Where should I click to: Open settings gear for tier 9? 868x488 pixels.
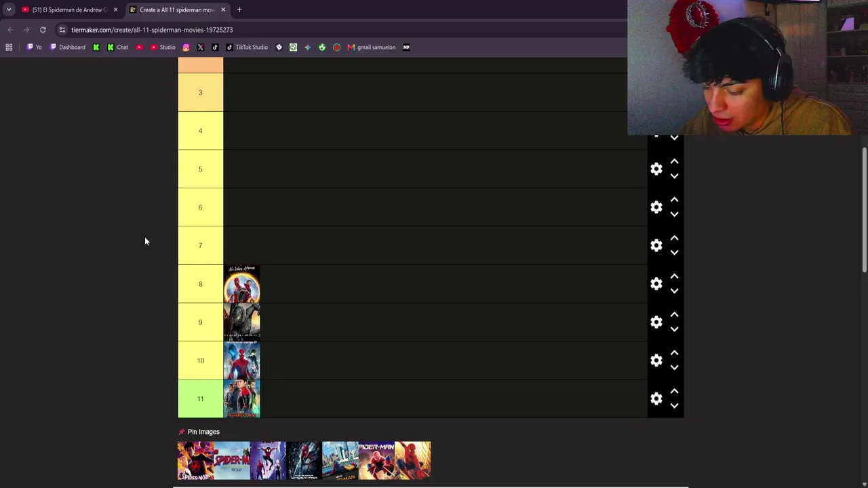[656, 322]
